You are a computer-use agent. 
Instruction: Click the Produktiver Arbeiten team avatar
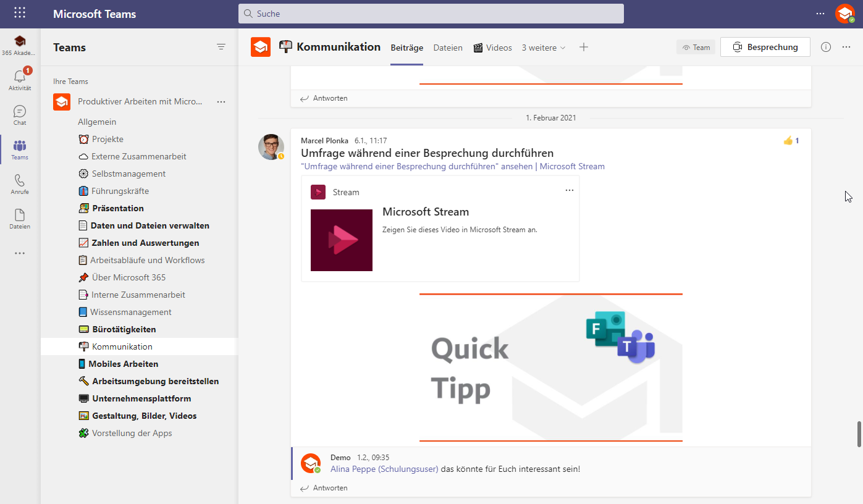(x=62, y=102)
